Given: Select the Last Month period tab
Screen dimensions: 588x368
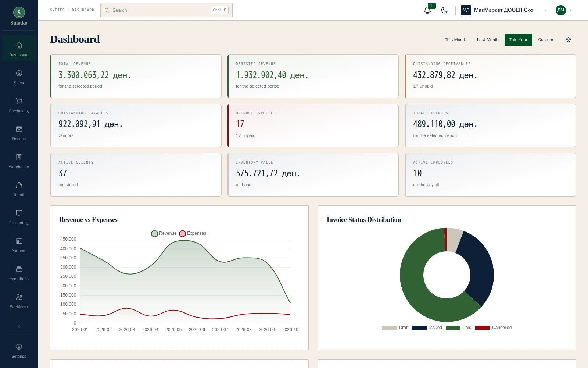Looking at the screenshot, I should point(488,40).
